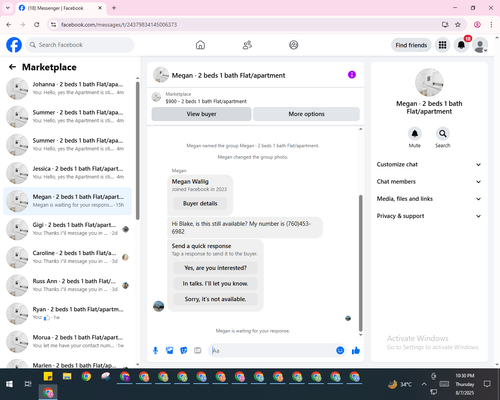The height and width of the screenshot is (400, 500).
Task: Choose a sticker icon
Action: [x=184, y=350]
